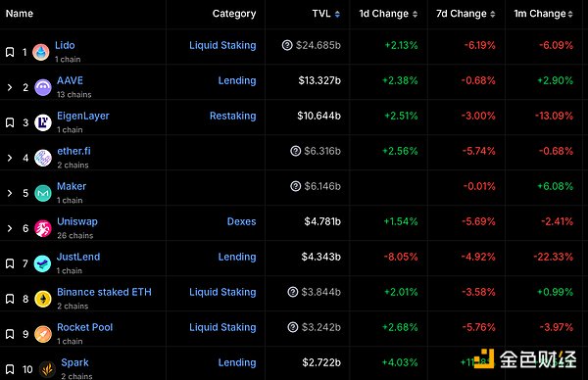
Task: Toggle the bookmark for Lido
Action: click(10, 52)
